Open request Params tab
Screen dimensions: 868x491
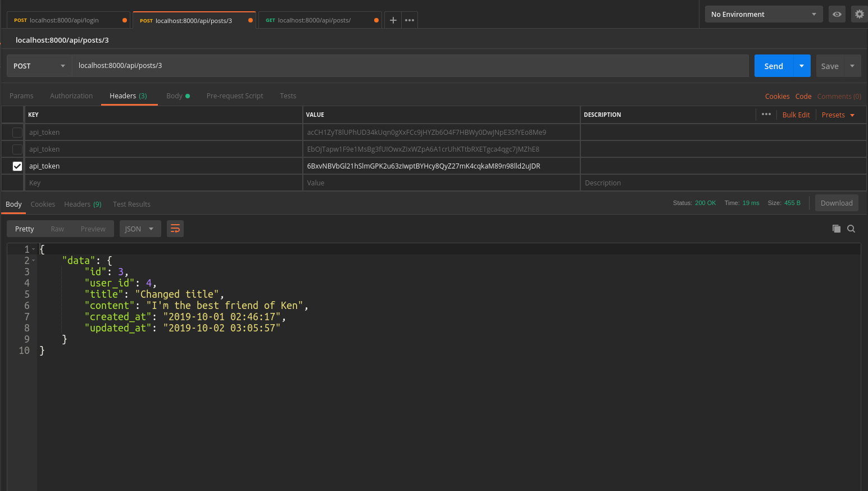21,96
